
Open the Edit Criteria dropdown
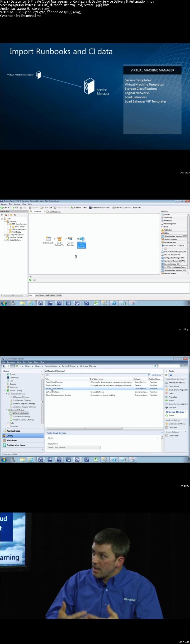[x=157, y=375]
